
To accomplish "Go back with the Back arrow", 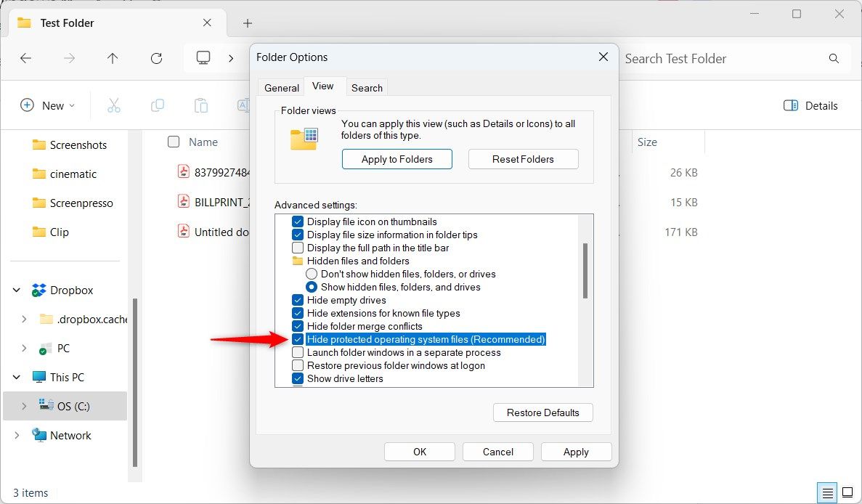I will (x=26, y=58).
